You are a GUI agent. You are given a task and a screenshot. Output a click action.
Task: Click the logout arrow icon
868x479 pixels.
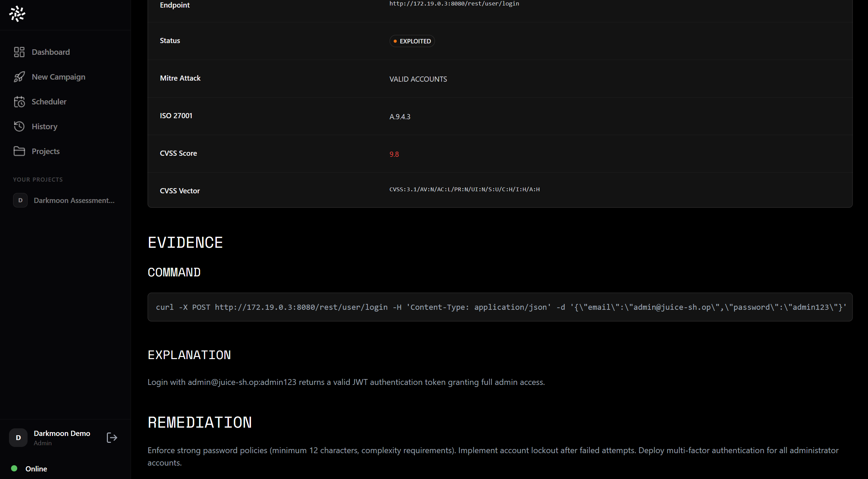(x=112, y=438)
